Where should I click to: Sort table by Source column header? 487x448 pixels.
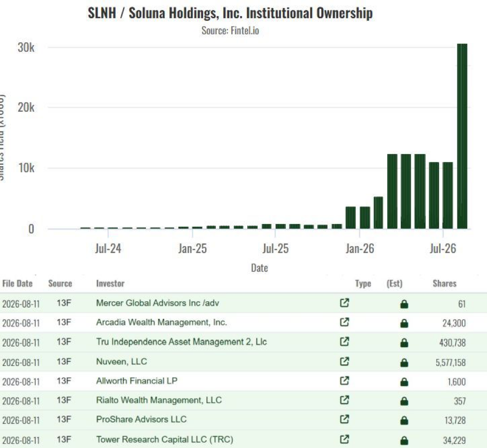pos(60,283)
